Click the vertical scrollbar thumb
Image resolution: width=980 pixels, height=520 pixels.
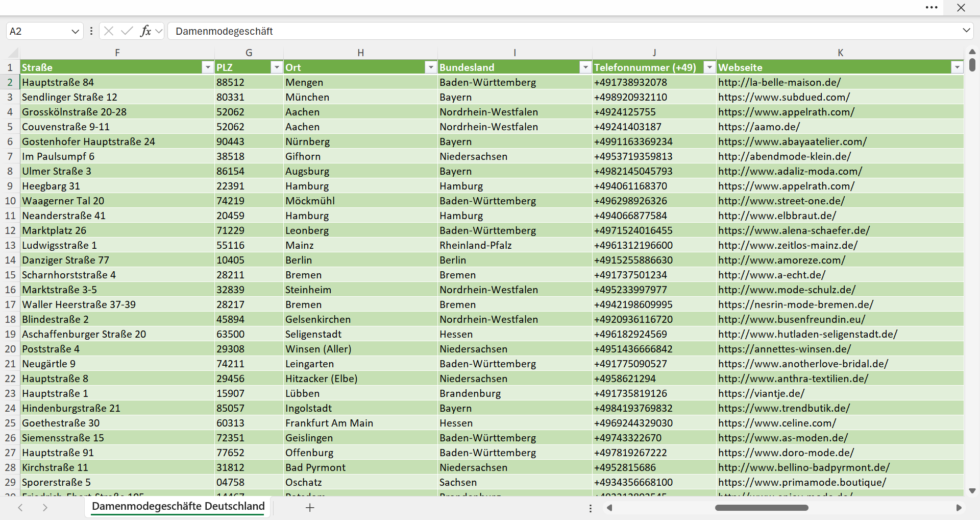click(972, 65)
